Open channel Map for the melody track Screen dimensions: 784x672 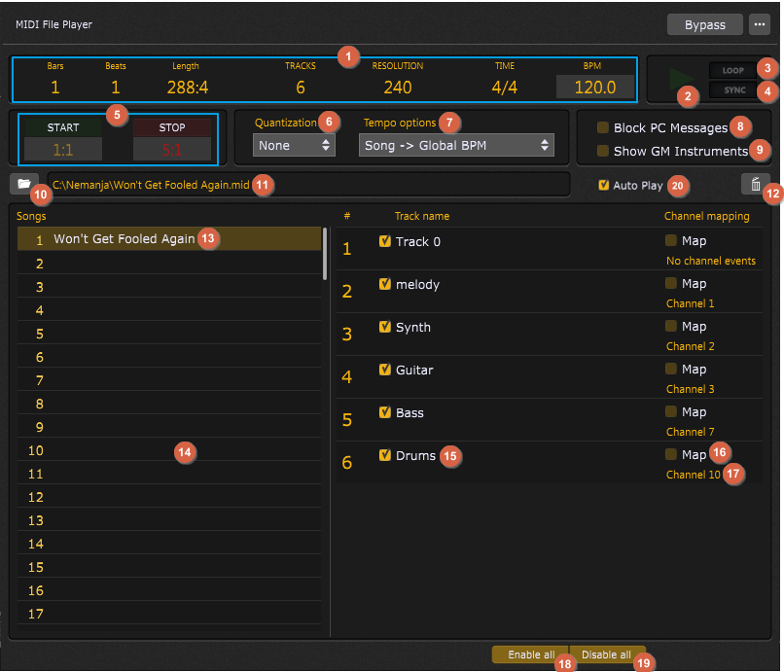[x=673, y=283]
